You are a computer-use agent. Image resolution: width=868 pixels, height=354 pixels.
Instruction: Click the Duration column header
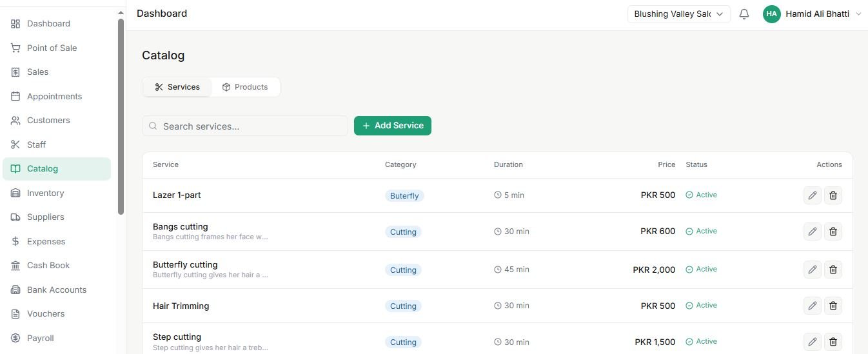pyautogui.click(x=508, y=164)
